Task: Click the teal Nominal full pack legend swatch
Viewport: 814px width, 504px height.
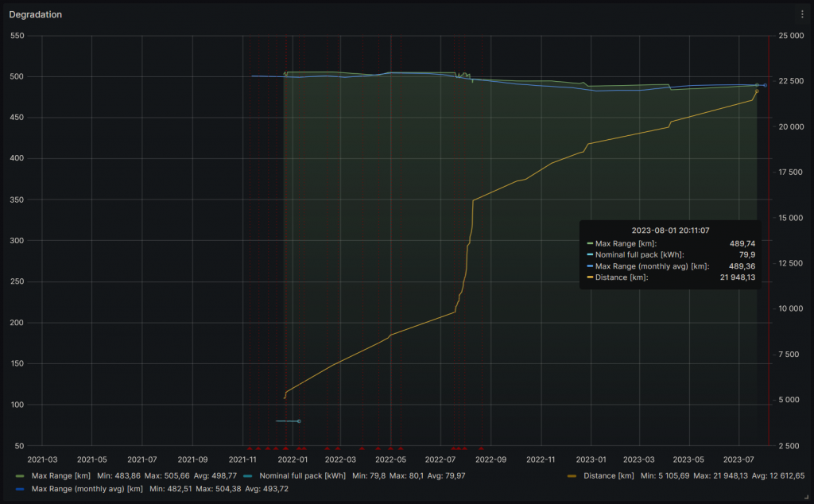Action: click(247, 475)
